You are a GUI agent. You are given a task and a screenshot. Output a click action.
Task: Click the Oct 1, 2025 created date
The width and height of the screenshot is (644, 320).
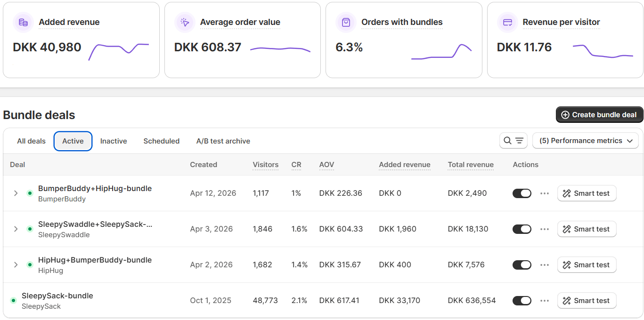click(211, 301)
